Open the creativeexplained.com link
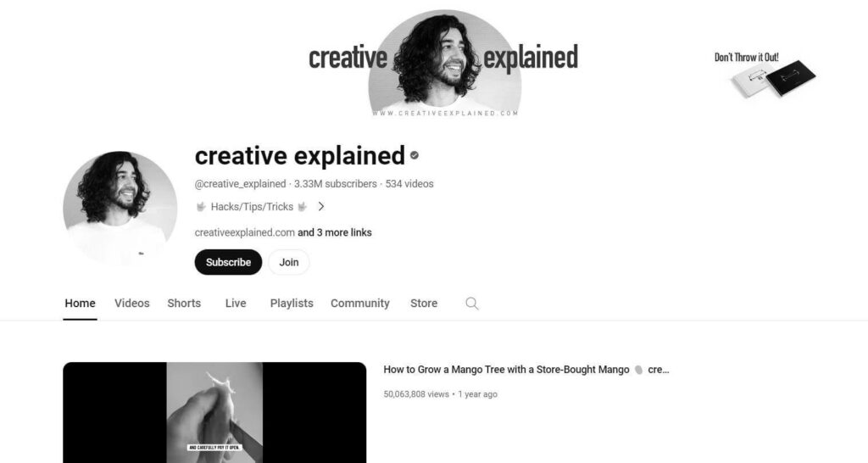This screenshot has height=463, width=868. 245,232
